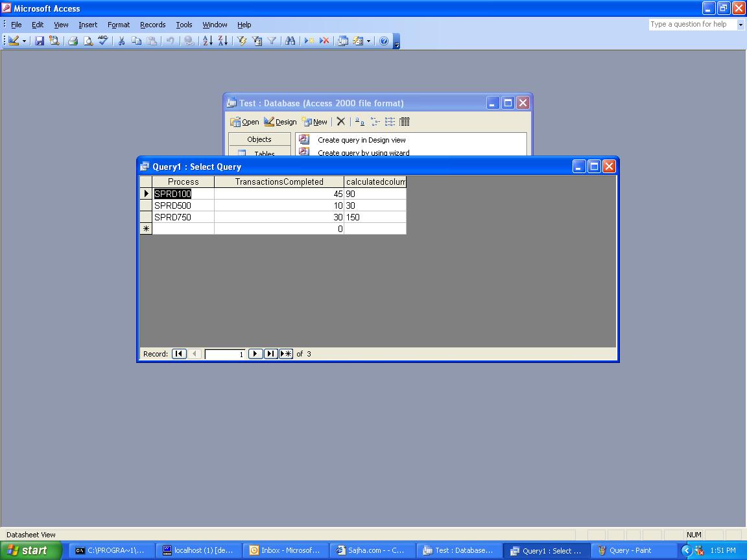Click the Save icon in toolbar
747x560 pixels.
tap(40, 41)
